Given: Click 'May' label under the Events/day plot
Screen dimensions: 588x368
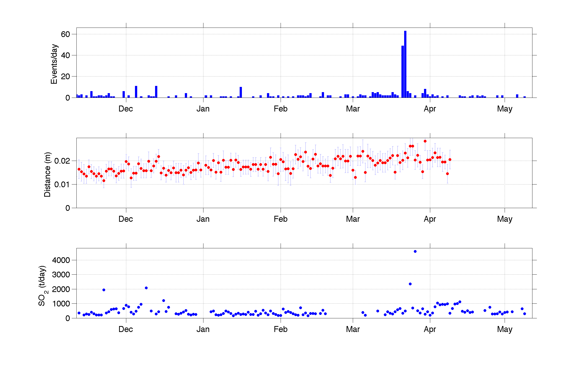Looking at the screenshot, I should [x=505, y=109].
